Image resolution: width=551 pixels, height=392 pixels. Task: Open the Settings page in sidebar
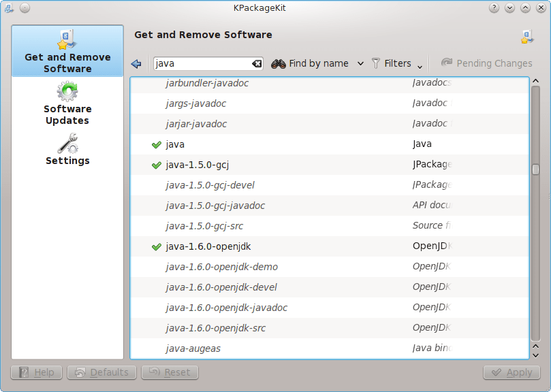coord(67,149)
